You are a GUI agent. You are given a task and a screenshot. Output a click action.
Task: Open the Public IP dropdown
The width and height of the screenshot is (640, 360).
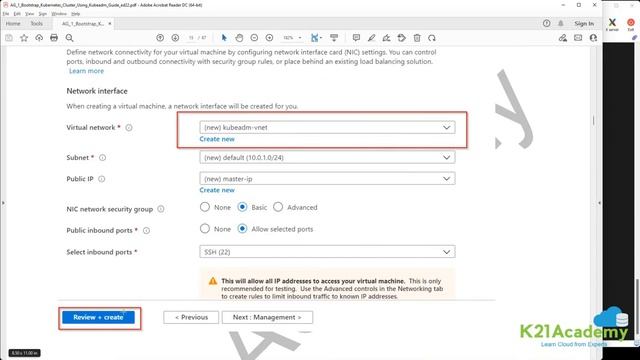tap(327, 178)
